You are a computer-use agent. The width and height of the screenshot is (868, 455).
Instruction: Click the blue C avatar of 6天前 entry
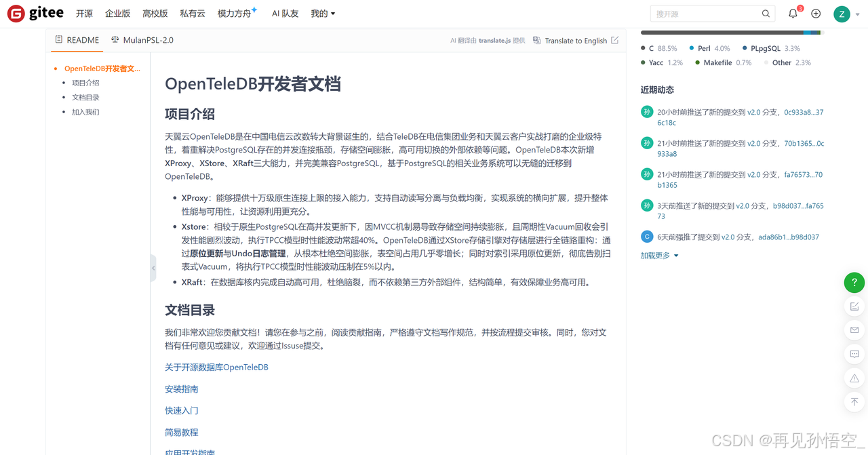(x=647, y=237)
